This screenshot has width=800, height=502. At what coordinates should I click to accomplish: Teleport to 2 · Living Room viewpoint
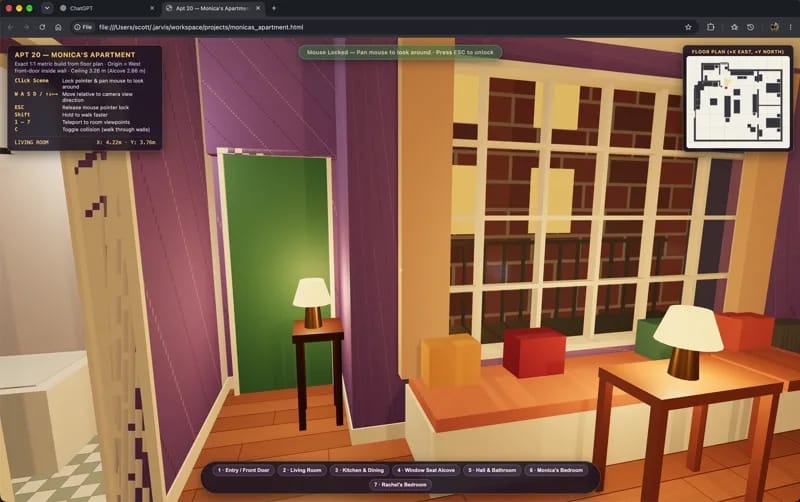302,470
